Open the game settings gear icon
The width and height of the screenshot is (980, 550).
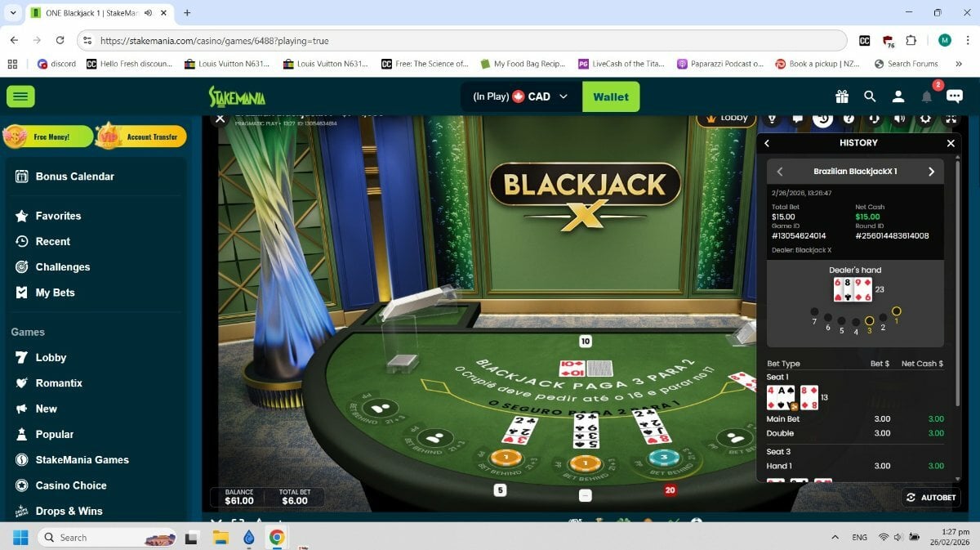924,118
